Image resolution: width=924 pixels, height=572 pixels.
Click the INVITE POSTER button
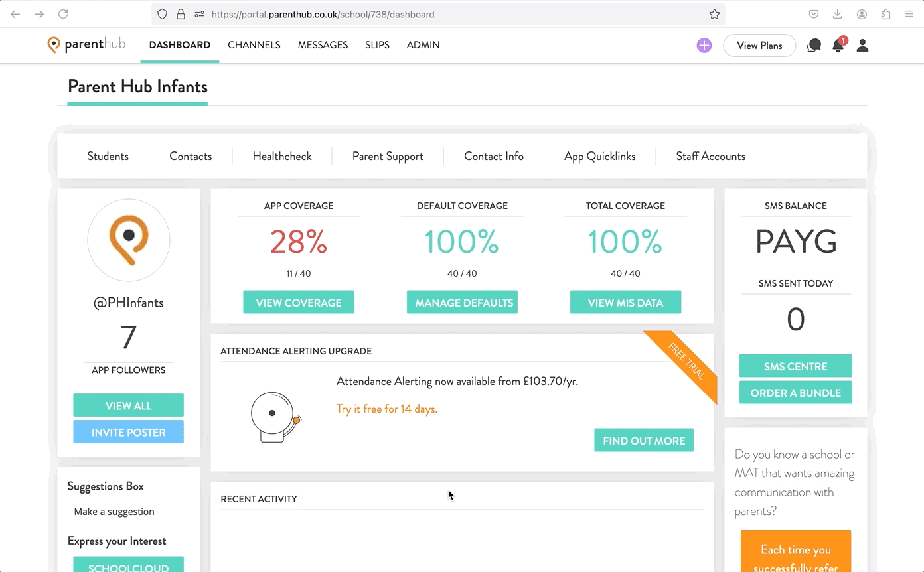tap(129, 432)
